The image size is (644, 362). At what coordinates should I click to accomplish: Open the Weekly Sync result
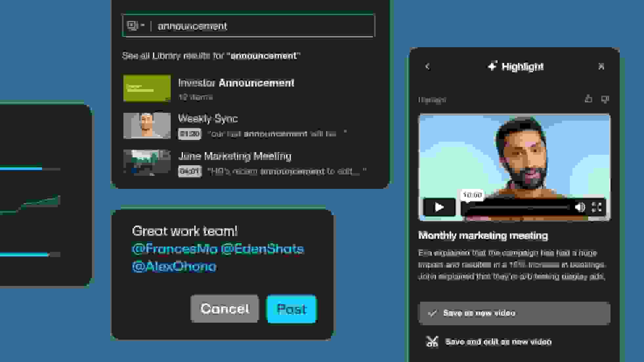click(x=208, y=119)
